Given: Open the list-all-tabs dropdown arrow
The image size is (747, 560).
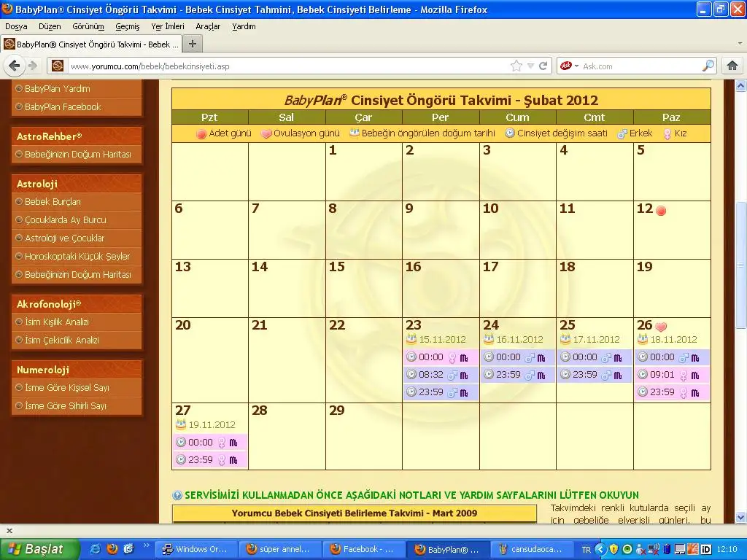Looking at the screenshot, I should tap(740, 44).
